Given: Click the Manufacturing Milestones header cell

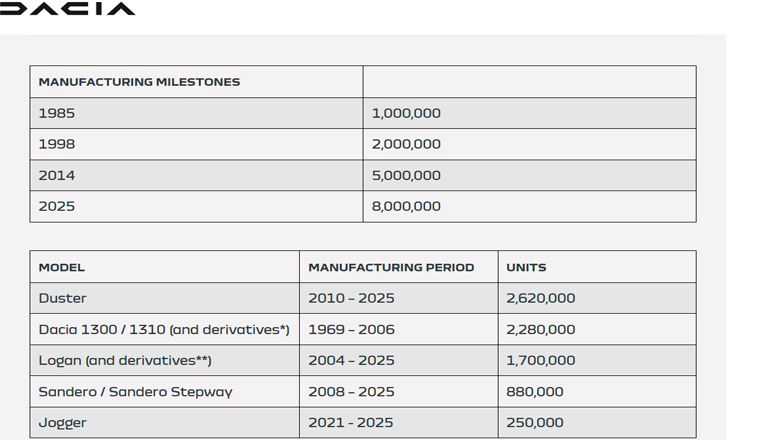Looking at the screenshot, I should 139,82.
